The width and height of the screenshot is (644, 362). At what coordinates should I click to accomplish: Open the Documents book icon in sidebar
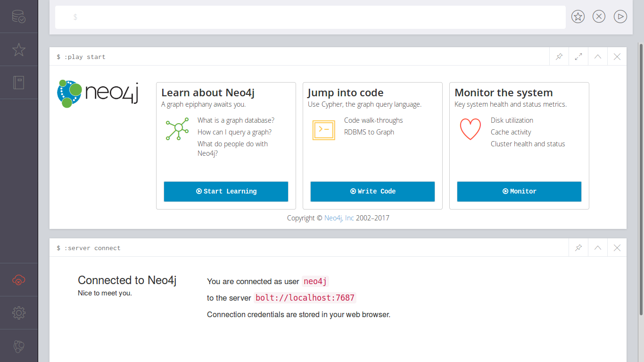coord(19,83)
